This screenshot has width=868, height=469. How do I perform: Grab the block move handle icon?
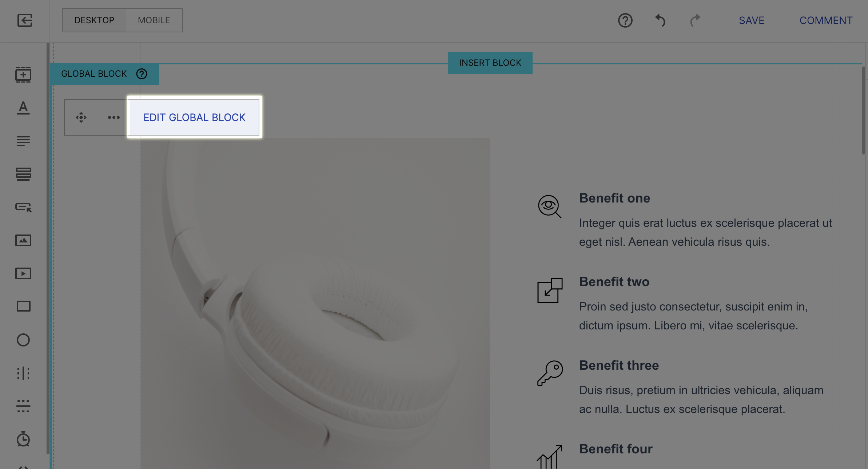[x=81, y=117]
